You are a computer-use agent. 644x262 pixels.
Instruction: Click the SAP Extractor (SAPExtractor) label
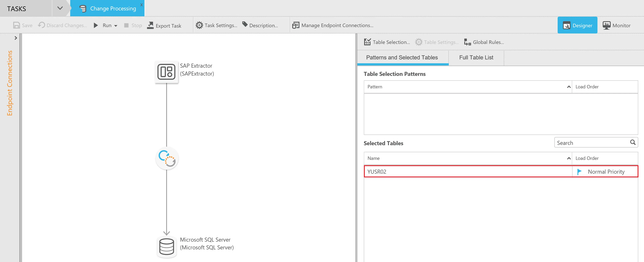[197, 70]
